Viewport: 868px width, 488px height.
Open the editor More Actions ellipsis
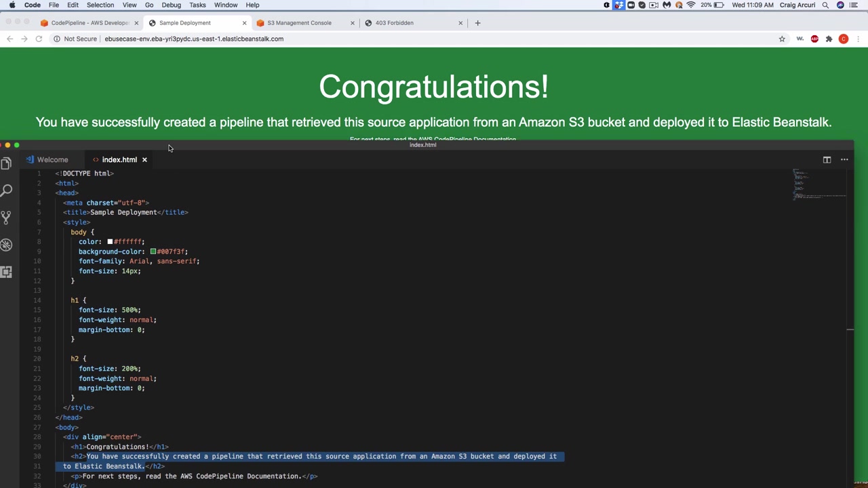[x=844, y=160]
